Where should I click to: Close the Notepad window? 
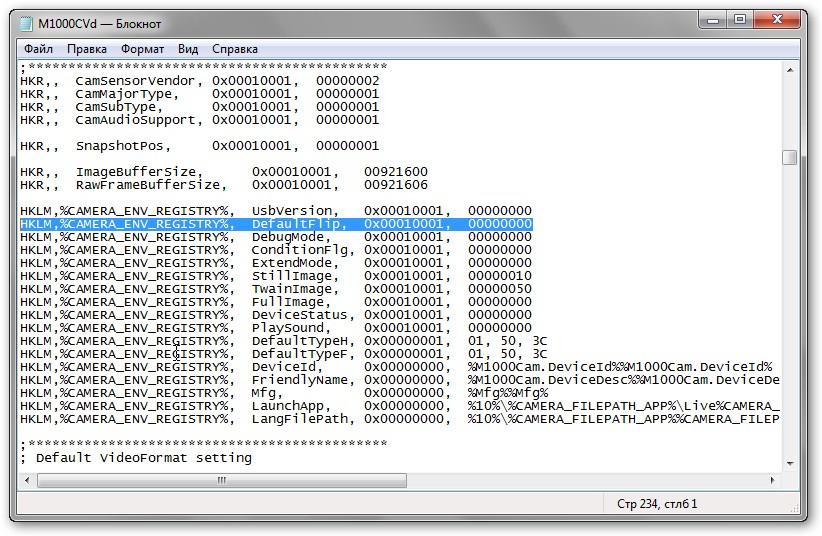(779, 19)
